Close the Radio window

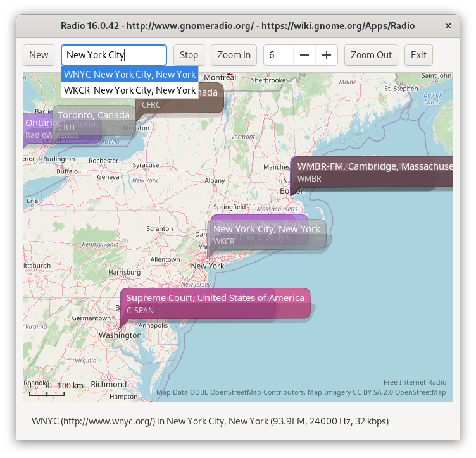pyautogui.click(x=448, y=26)
